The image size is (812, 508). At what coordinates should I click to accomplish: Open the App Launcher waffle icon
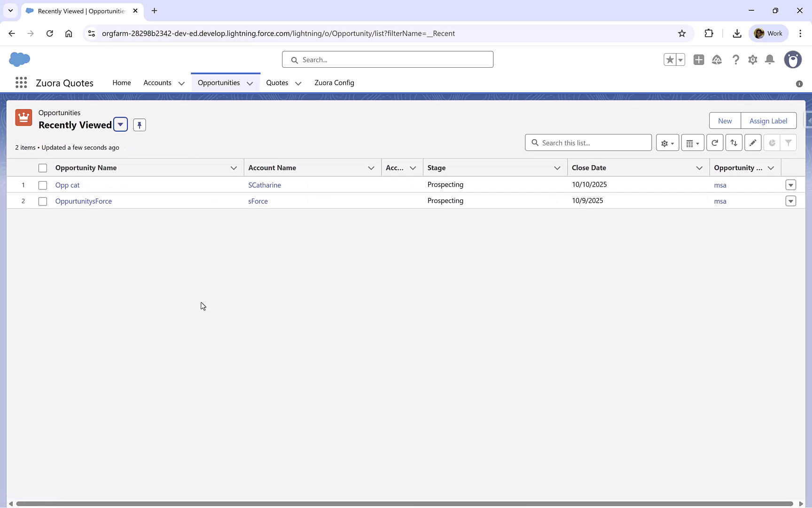tap(21, 82)
